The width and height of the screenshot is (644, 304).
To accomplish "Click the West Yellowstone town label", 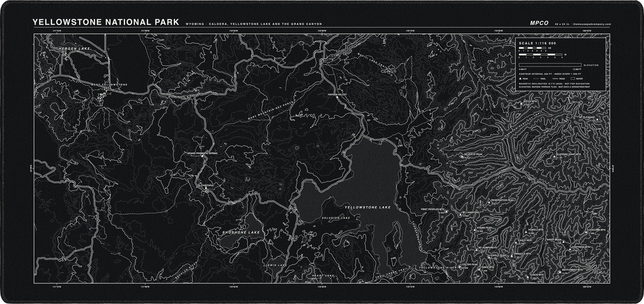I will tap(109, 84).
